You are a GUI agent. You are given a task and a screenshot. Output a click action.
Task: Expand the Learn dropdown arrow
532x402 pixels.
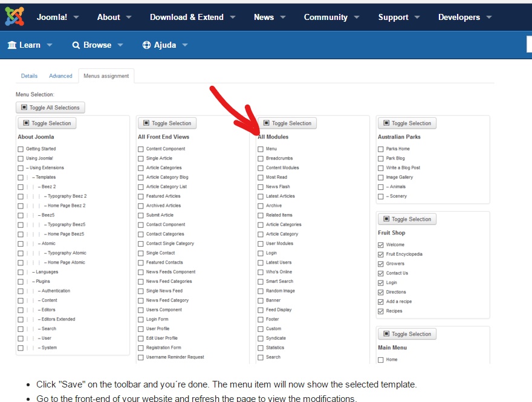[50, 45]
